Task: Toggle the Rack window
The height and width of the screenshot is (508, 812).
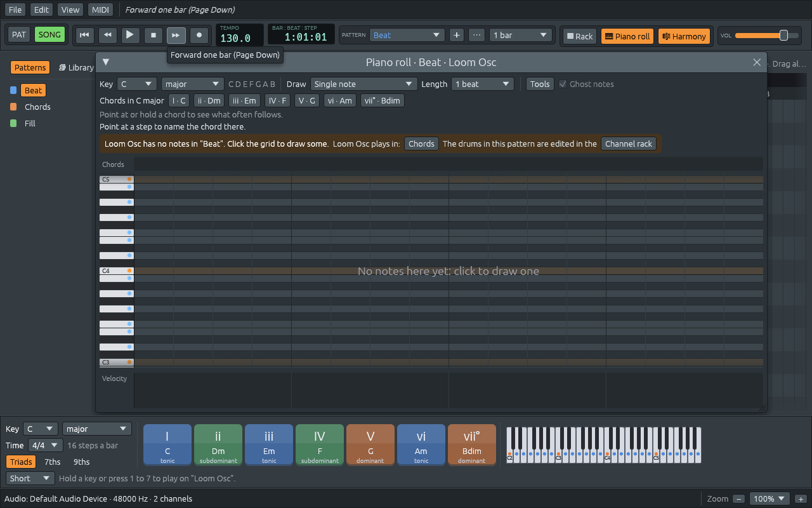Action: [x=579, y=36]
